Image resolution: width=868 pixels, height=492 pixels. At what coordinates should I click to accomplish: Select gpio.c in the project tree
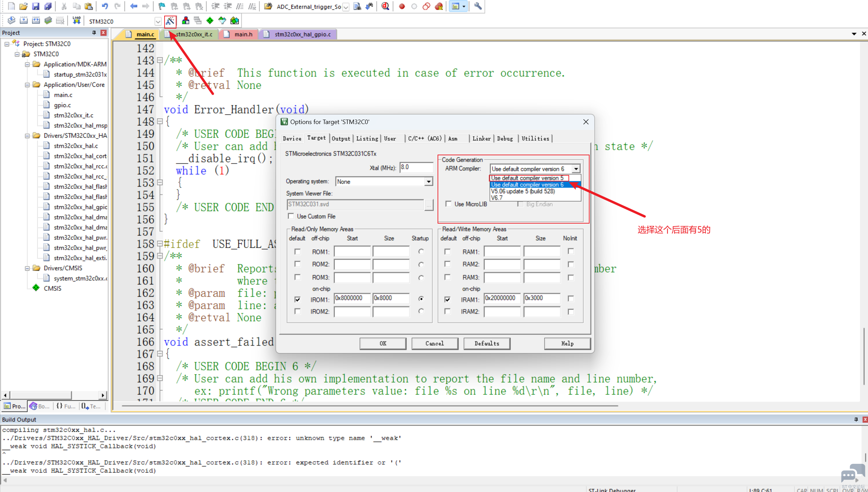point(62,105)
